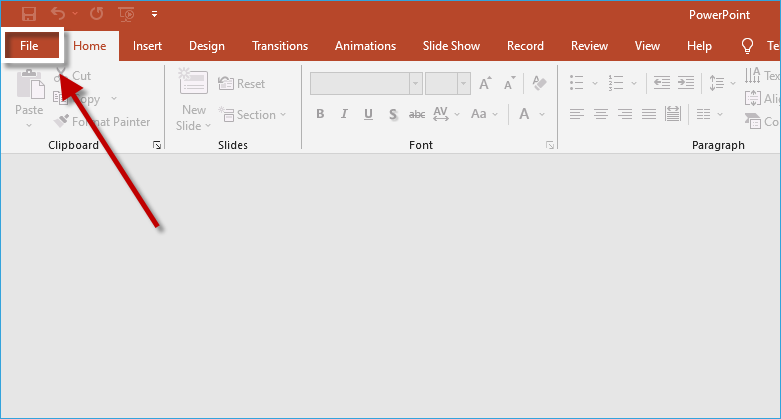Expand the Font Color dropdown arrow
Viewport: 781px width, 419px height.
(542, 114)
